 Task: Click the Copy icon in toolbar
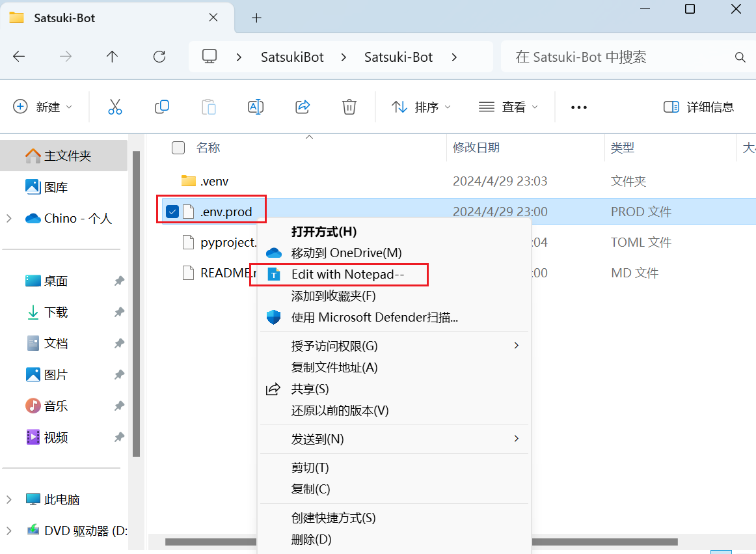(161, 107)
